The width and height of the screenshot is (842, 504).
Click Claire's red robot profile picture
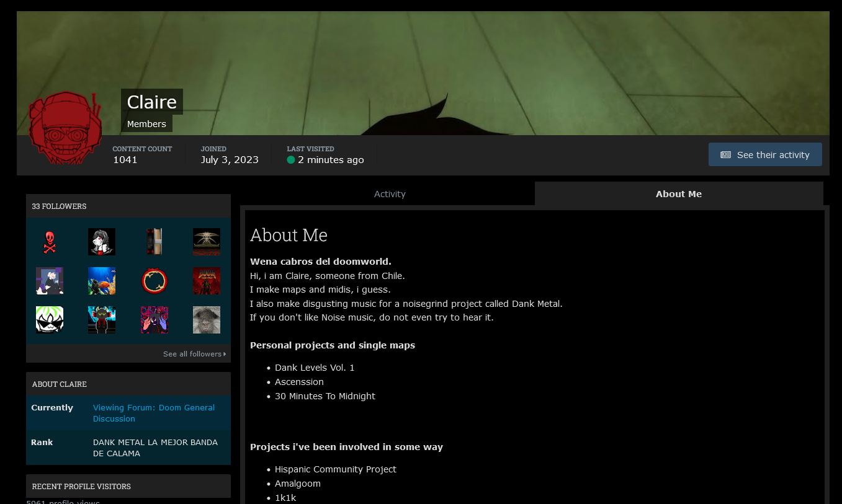click(65, 128)
